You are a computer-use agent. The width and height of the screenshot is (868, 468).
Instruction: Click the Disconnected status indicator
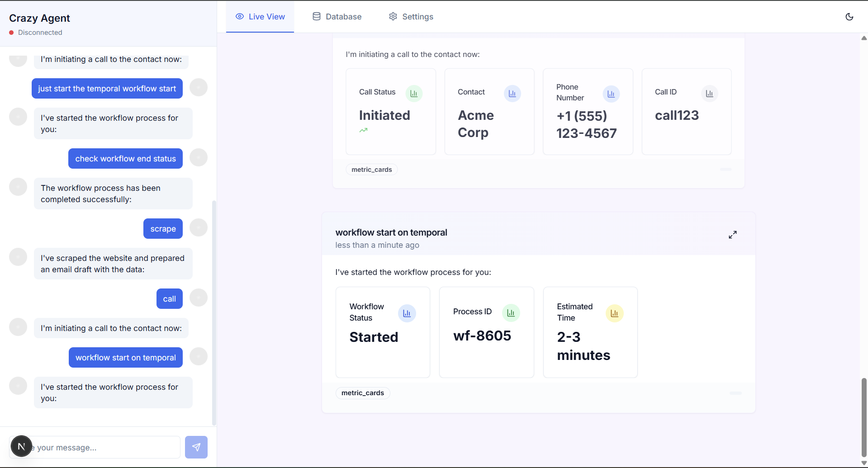[36, 33]
